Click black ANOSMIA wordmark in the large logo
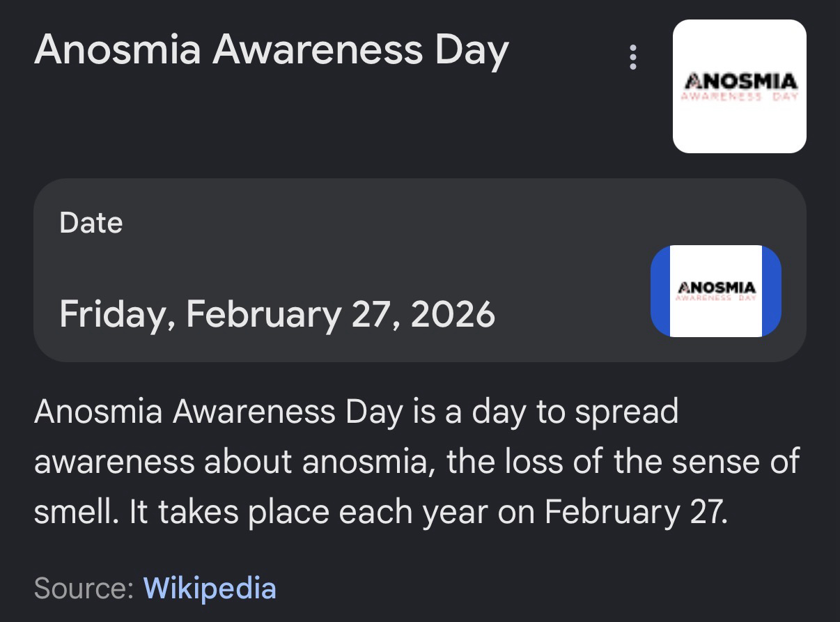 [x=740, y=81]
